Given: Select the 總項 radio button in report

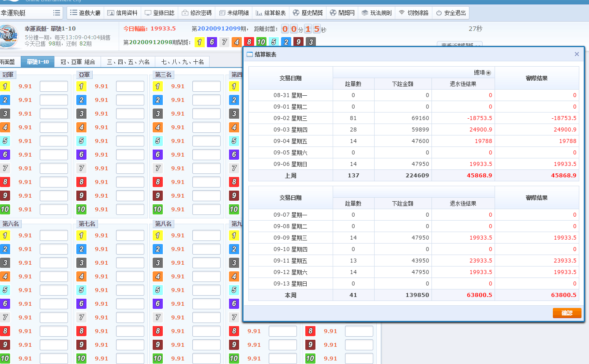Looking at the screenshot, I should pyautogui.click(x=488, y=73).
